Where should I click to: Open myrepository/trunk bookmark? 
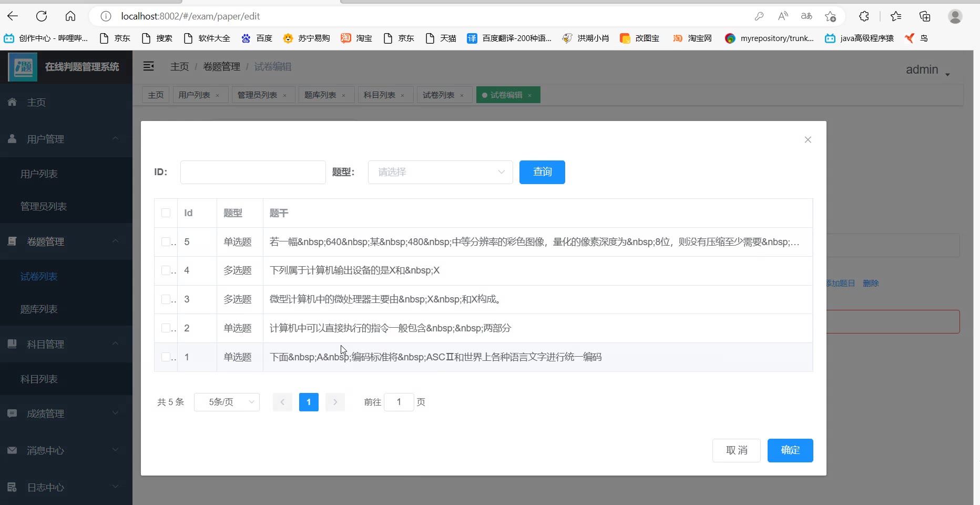coord(769,38)
